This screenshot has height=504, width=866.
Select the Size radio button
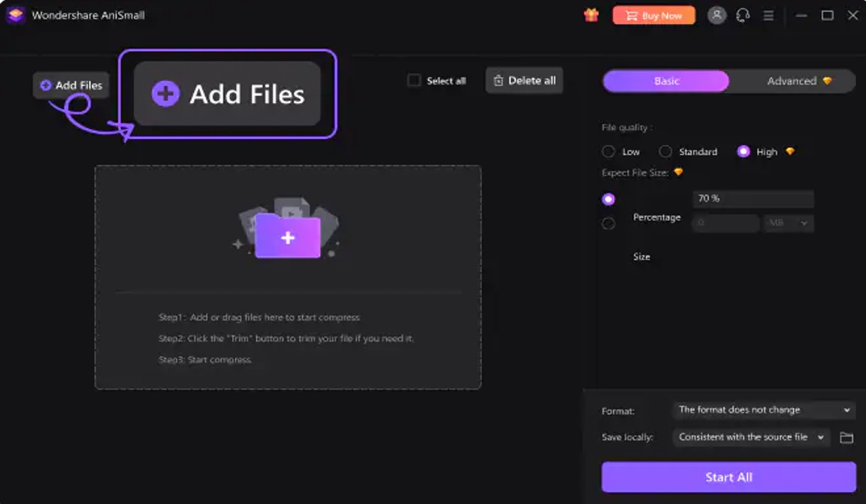[x=609, y=222]
